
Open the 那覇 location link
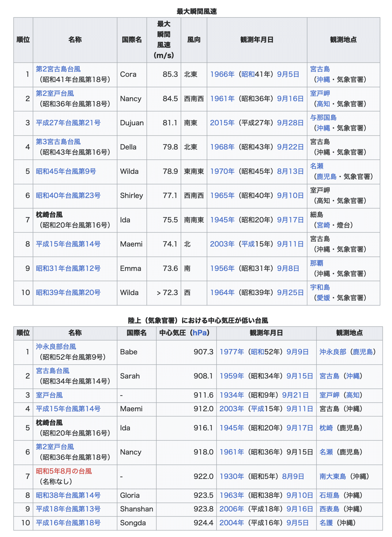click(317, 263)
